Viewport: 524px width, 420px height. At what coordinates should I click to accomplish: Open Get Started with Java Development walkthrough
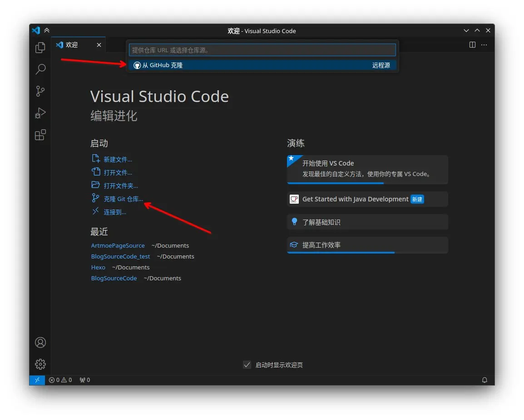368,199
